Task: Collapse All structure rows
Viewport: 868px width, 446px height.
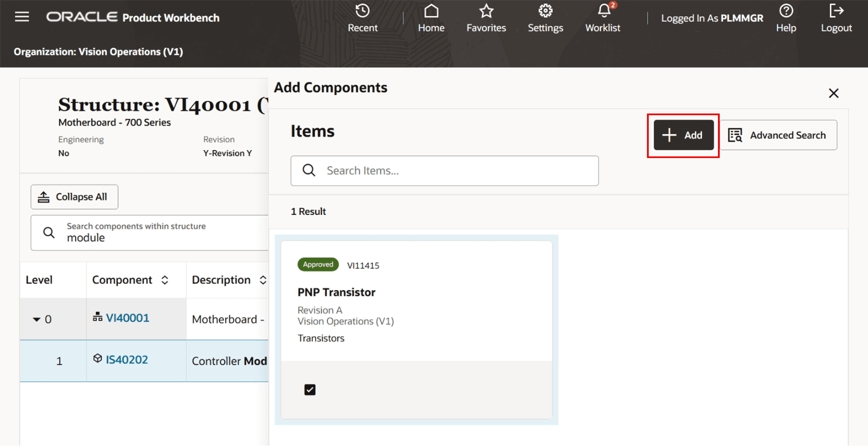Action: (x=74, y=197)
